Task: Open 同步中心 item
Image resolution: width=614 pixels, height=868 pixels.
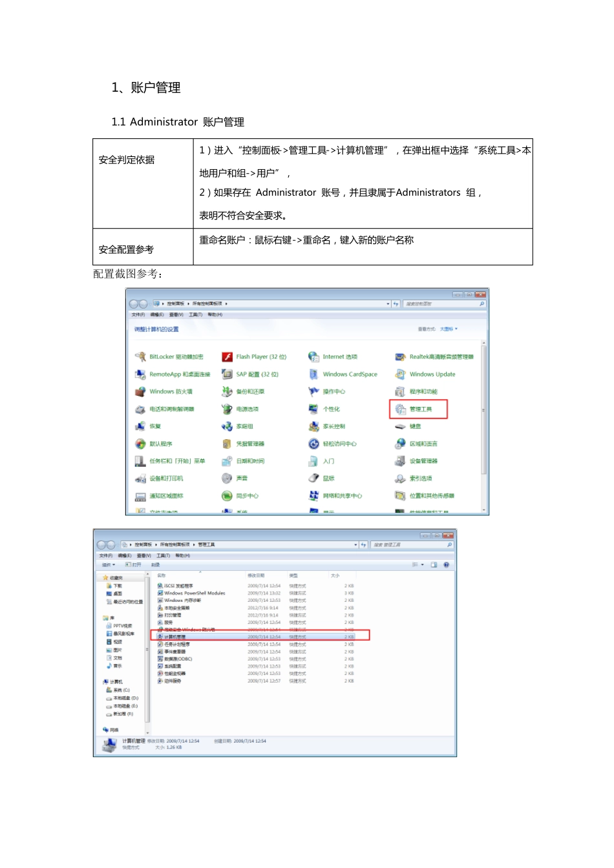Action: tap(240, 496)
